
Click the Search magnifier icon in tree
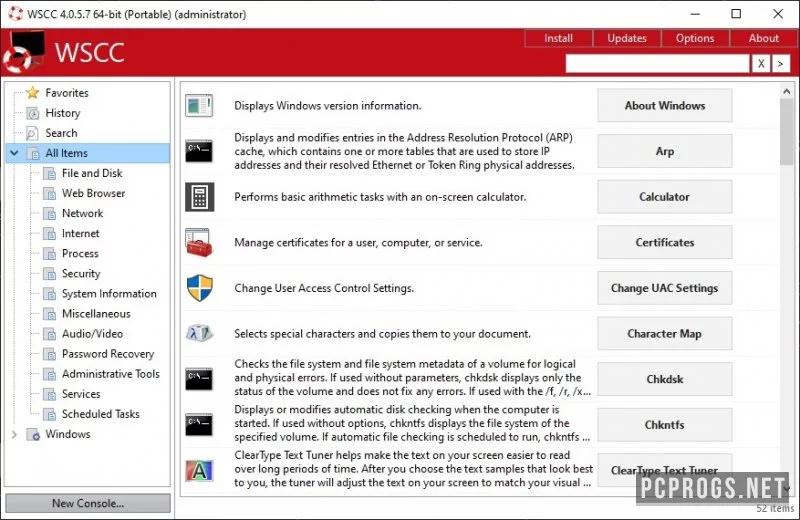pyautogui.click(x=32, y=133)
